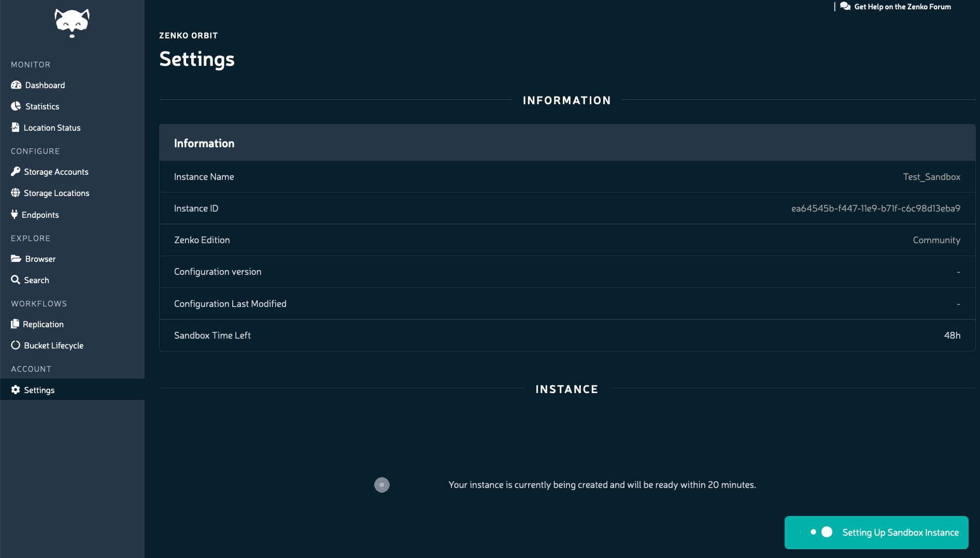Open the Bucket Lifecycle workflow
The width and height of the screenshot is (980, 558).
53,345
